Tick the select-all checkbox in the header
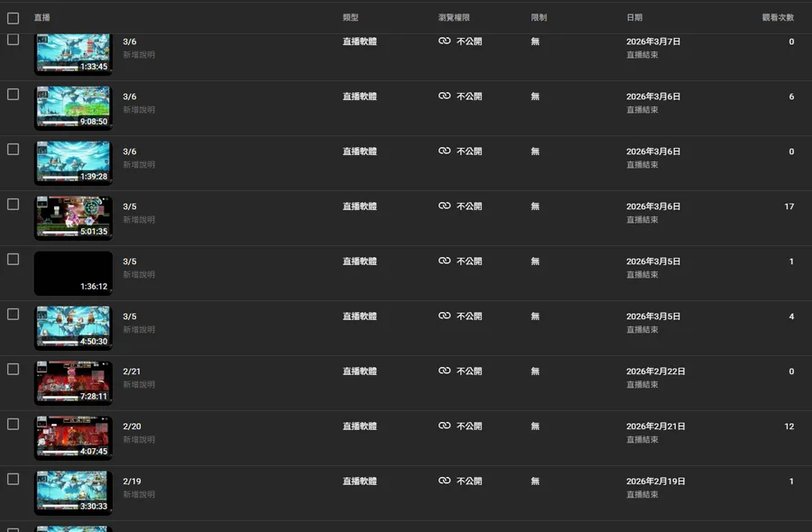Viewport: 812px width, 532px height. point(13,18)
